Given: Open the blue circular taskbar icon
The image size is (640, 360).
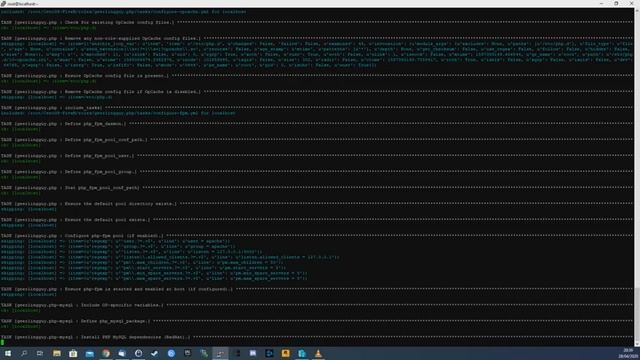Looking at the screenshot, I should (171, 353).
